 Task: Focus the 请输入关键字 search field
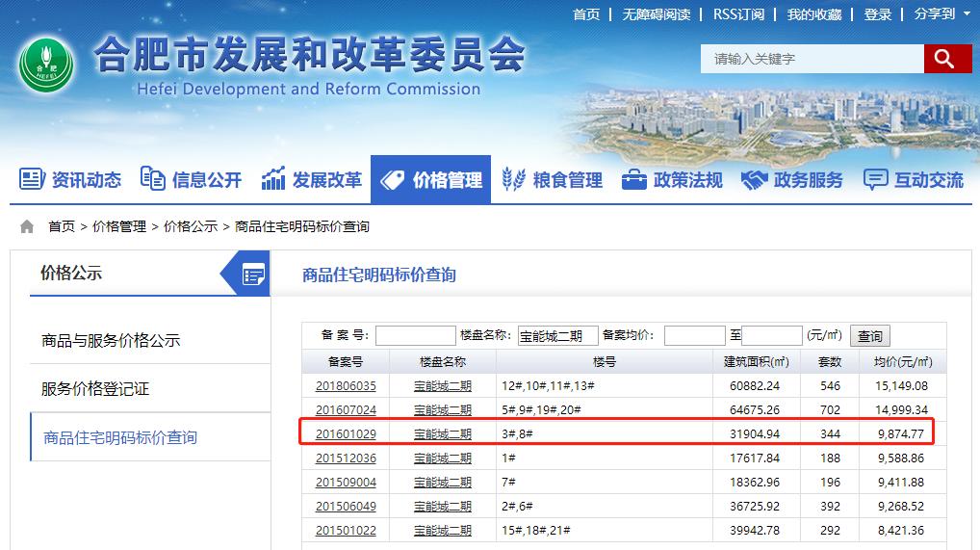point(812,59)
